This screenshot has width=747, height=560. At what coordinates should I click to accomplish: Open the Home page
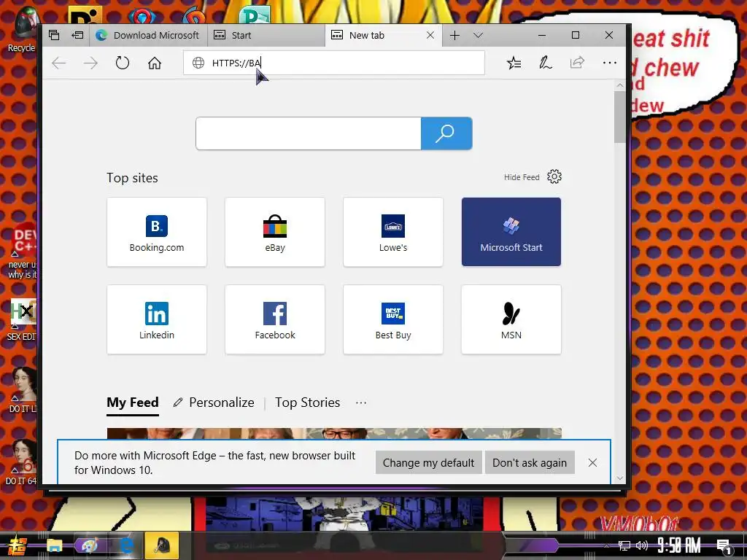[155, 63]
